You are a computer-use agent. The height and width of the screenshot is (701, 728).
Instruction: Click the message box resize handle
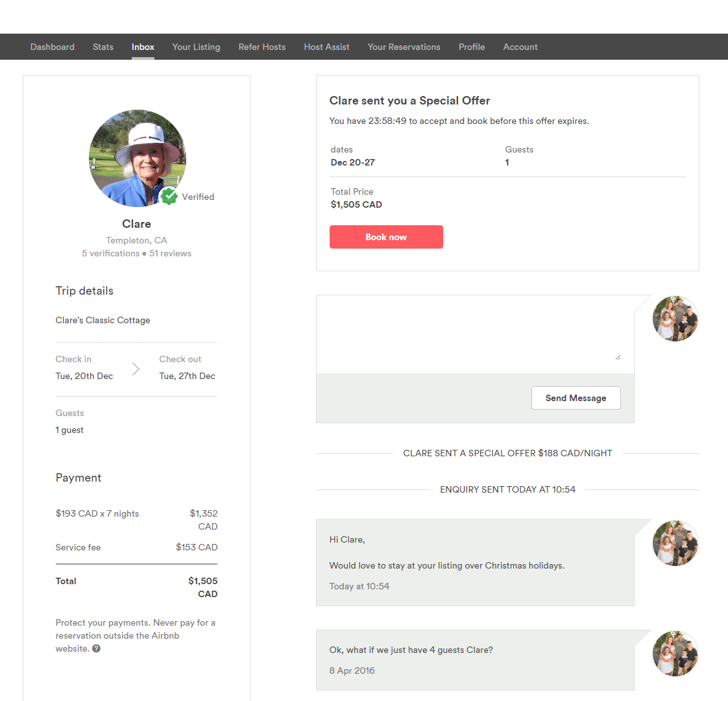click(618, 357)
